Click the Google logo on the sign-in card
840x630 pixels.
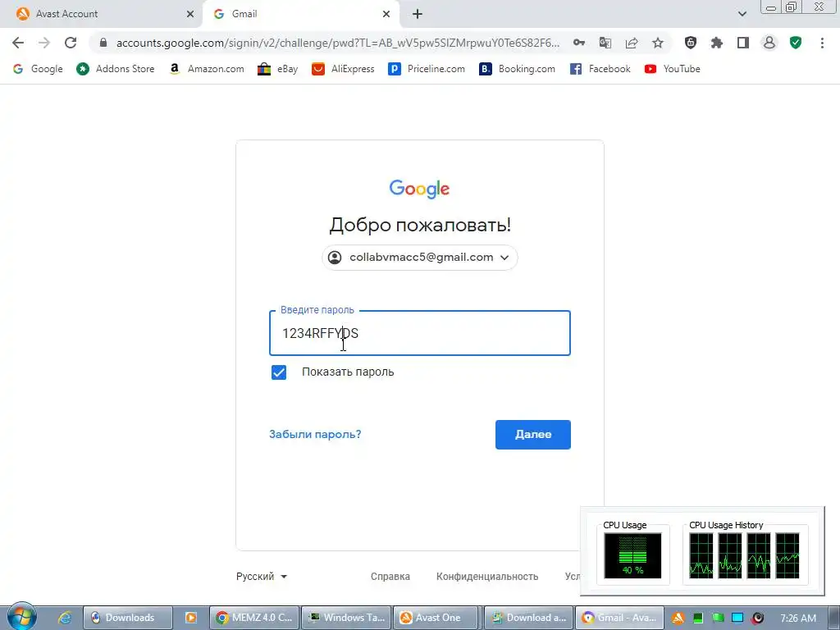(419, 189)
